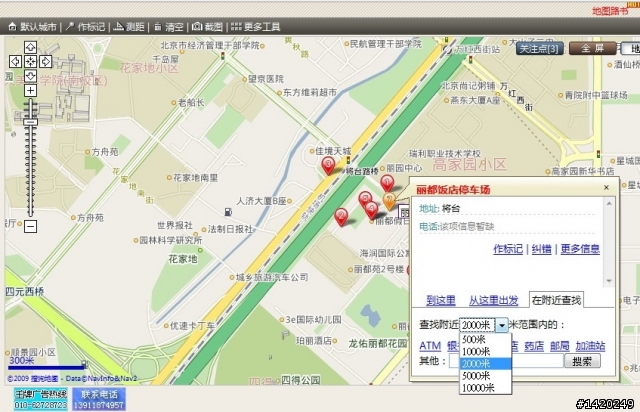Switch to the 从这里出发 tab
Screen dimensions: 640x412
[493, 300]
